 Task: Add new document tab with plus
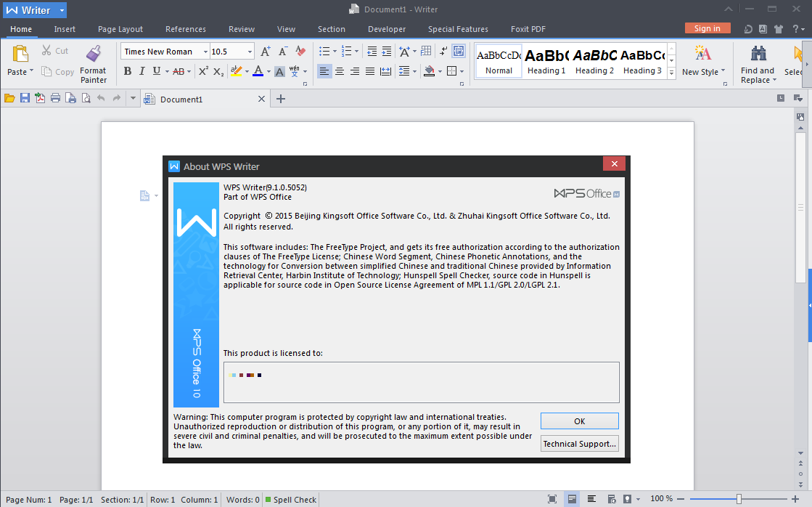coord(281,99)
